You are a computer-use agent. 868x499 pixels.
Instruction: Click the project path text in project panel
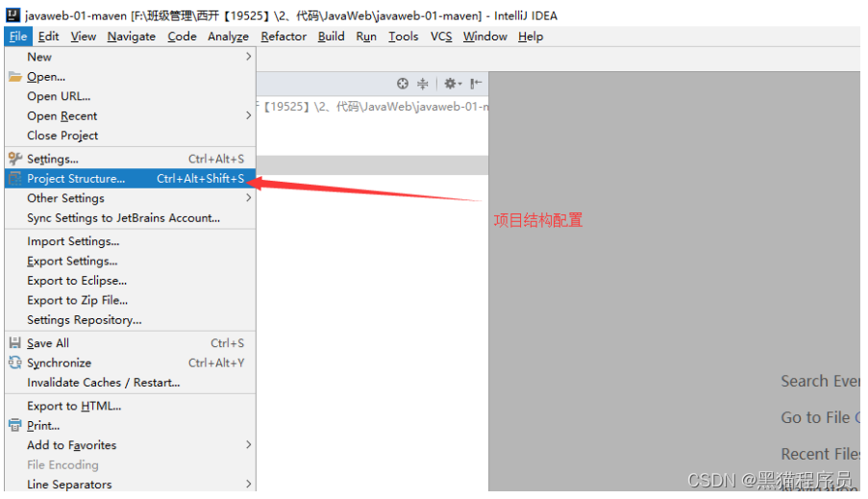pos(373,107)
